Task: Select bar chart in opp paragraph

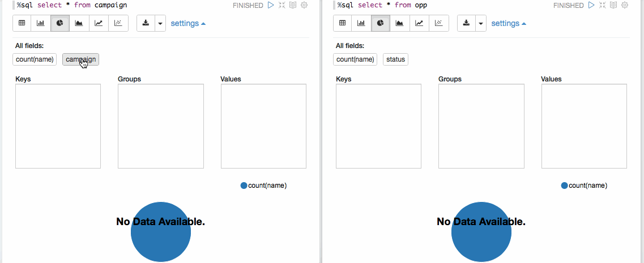Action: [x=361, y=23]
